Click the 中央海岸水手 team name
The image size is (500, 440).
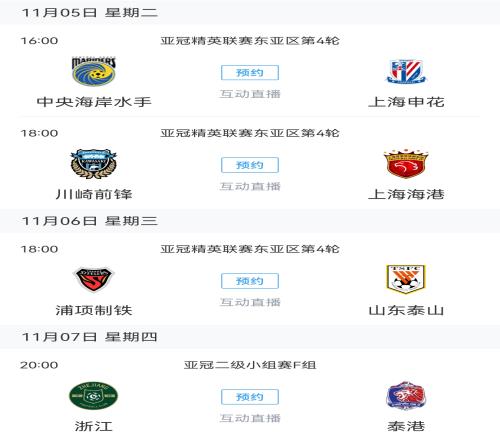[94, 102]
